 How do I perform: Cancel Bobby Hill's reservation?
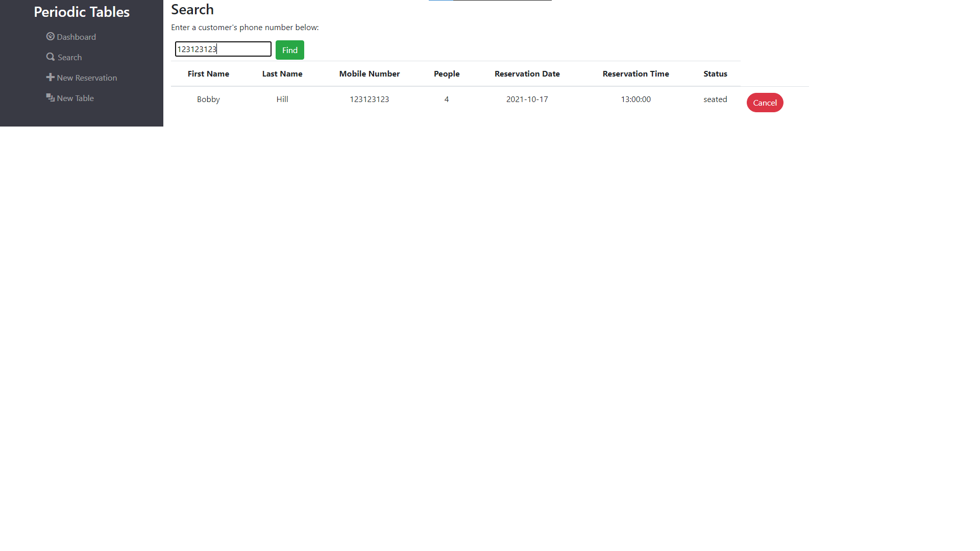tap(765, 102)
